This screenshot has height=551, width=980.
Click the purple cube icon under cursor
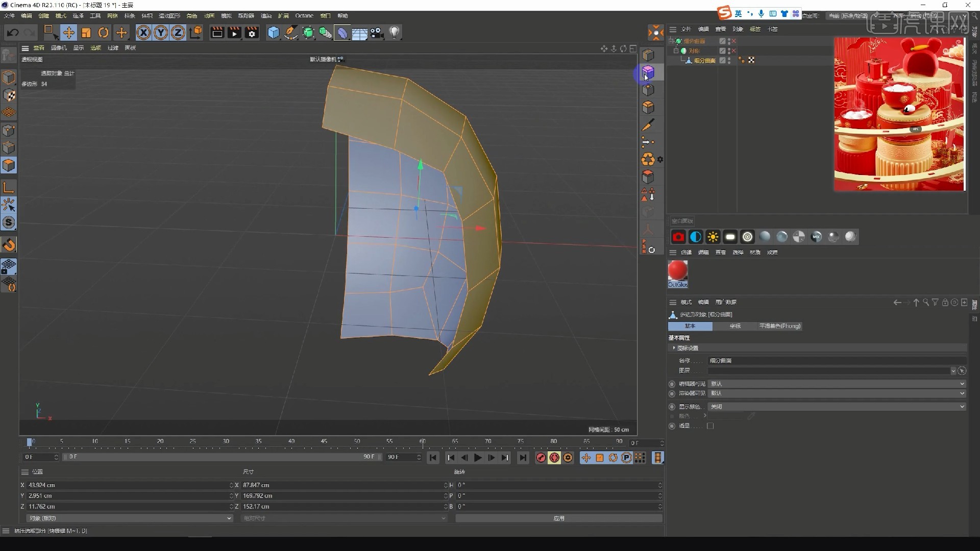[648, 72]
